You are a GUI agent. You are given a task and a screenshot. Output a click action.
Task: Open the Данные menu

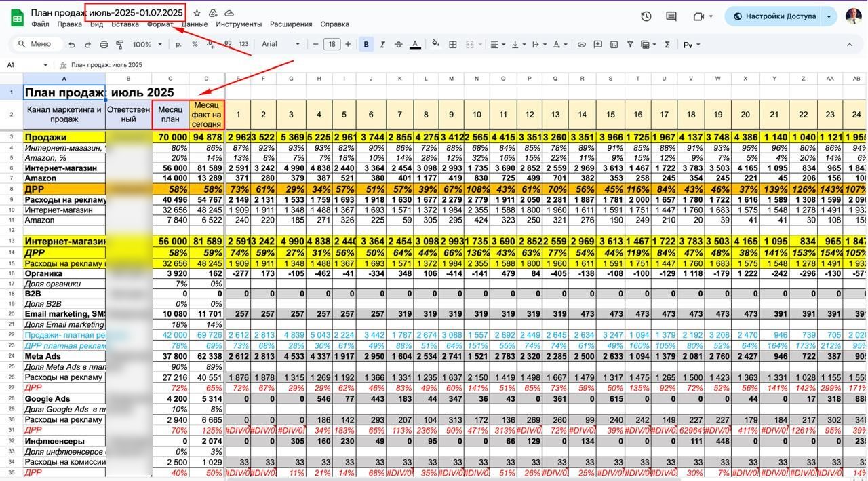(195, 24)
